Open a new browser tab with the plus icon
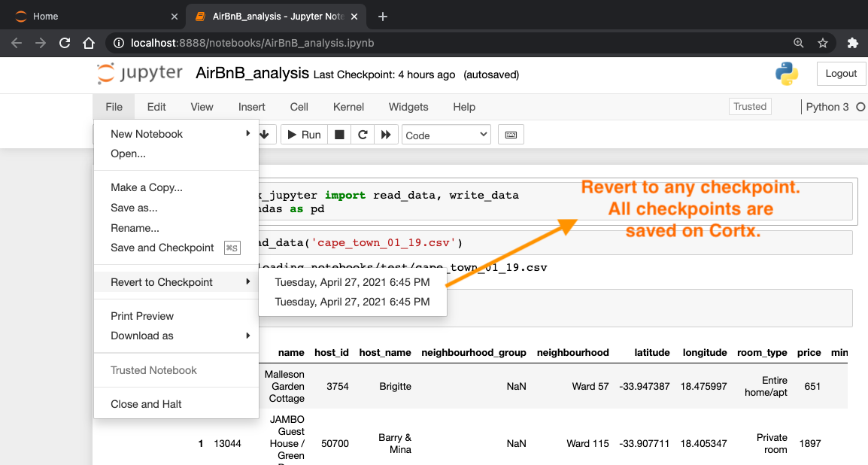 point(383,17)
